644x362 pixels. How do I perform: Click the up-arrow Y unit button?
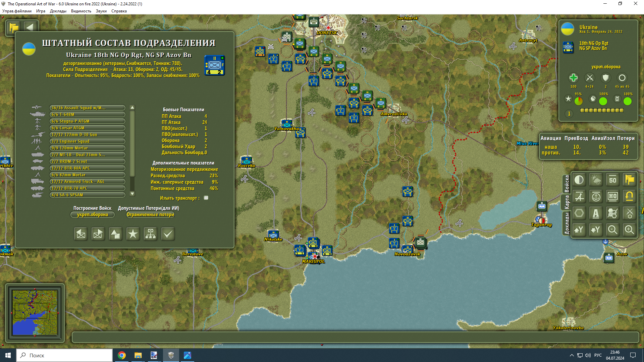click(x=579, y=230)
